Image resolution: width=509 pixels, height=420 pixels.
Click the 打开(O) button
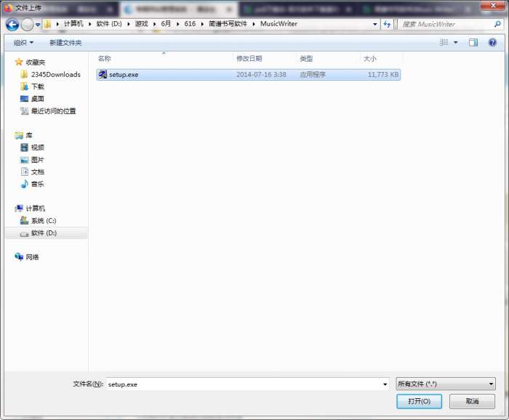[419, 402]
